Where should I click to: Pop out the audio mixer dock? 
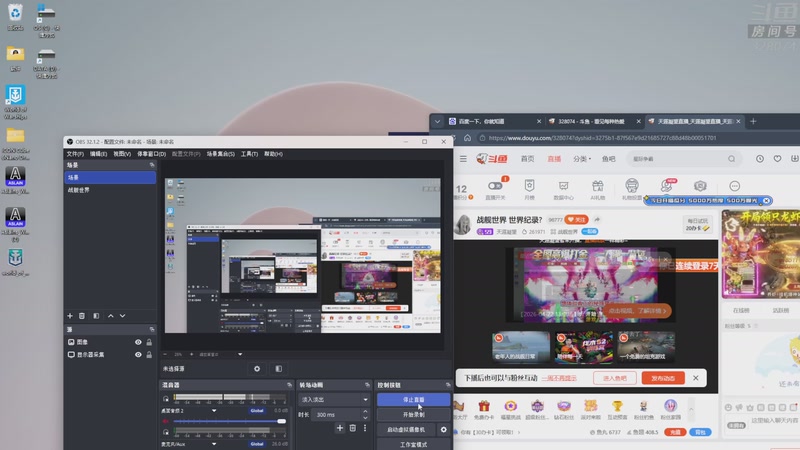point(289,385)
